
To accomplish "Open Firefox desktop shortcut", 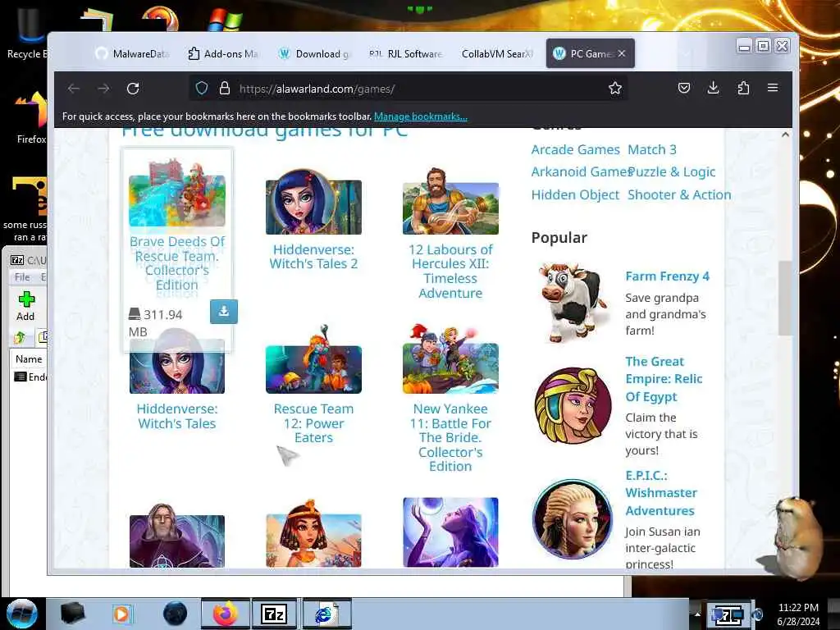I will [31, 118].
